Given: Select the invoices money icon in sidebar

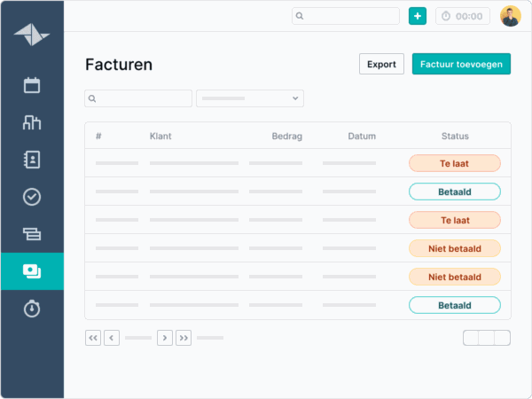Looking at the screenshot, I should coord(32,270).
